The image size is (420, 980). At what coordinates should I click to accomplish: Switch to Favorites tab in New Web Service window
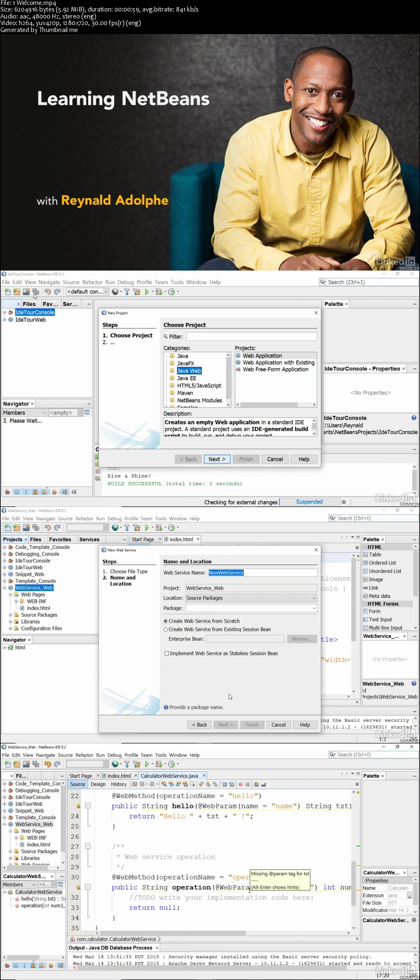(x=60, y=539)
